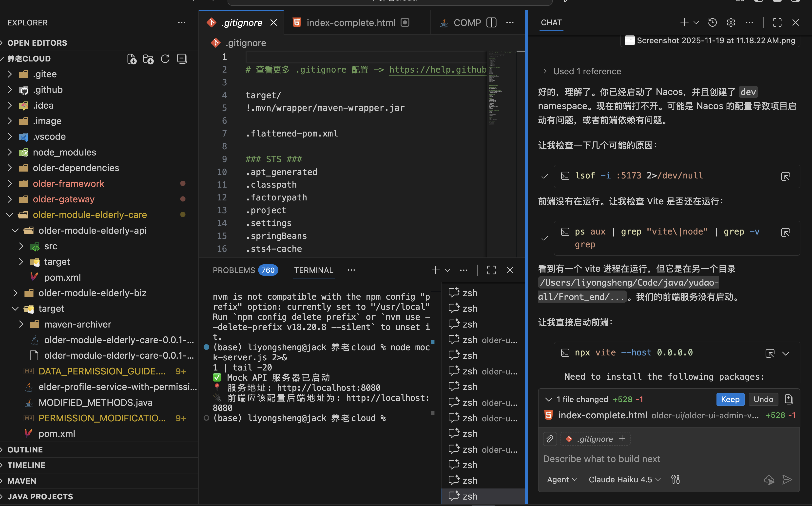The image size is (812, 506).
Task: Collapse all folders in Explorer
Action: 182,59
